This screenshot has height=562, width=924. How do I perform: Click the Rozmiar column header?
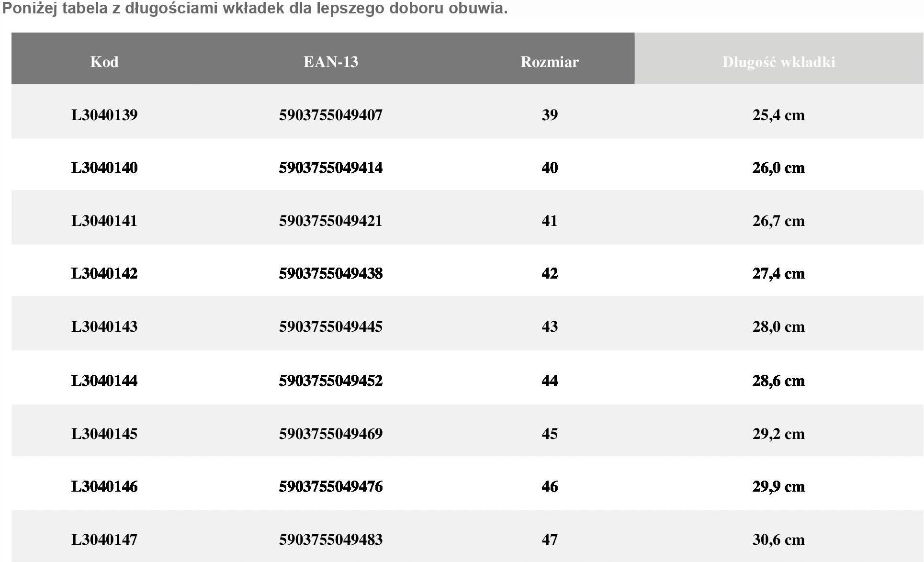pyautogui.click(x=550, y=62)
